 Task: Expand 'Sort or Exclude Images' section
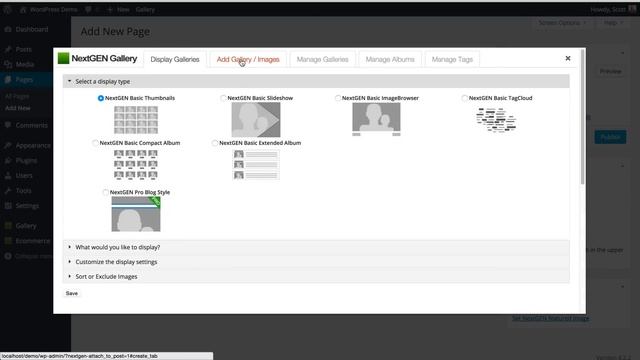316,276
